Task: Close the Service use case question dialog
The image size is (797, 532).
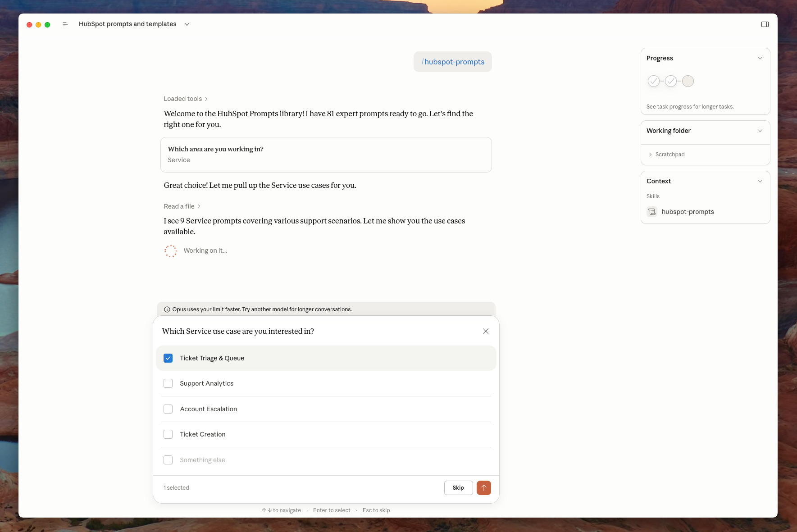Action: tap(486, 331)
